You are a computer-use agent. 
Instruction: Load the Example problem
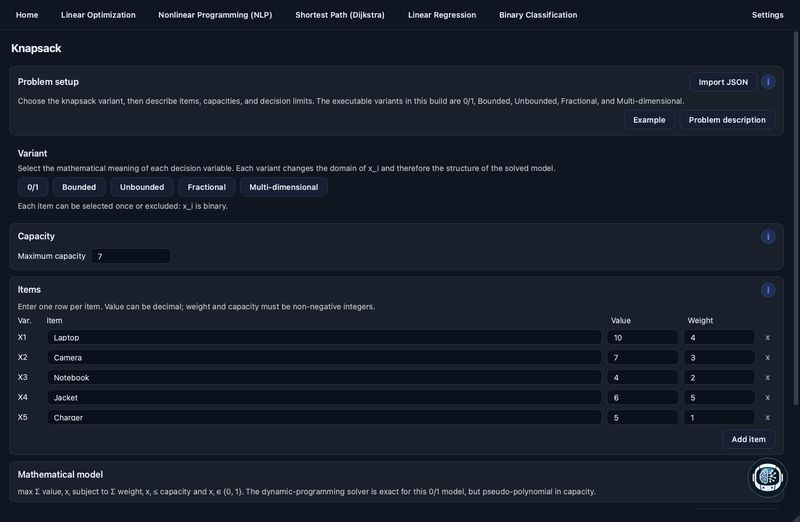(x=649, y=120)
